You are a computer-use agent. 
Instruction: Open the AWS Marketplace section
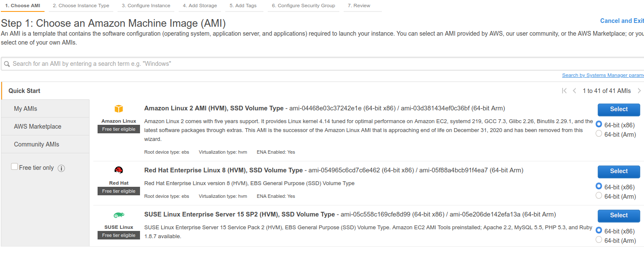[x=37, y=126]
